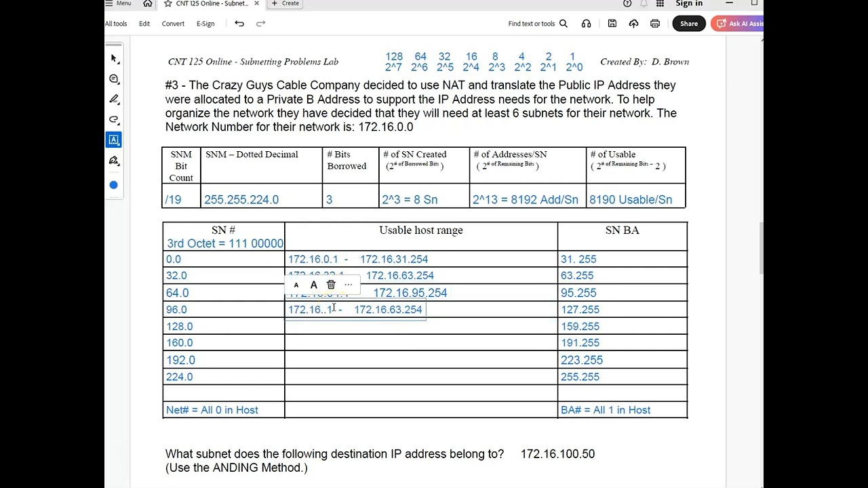Click the 255.255.224.0 subnet mask text
868x488 pixels.
(241, 200)
